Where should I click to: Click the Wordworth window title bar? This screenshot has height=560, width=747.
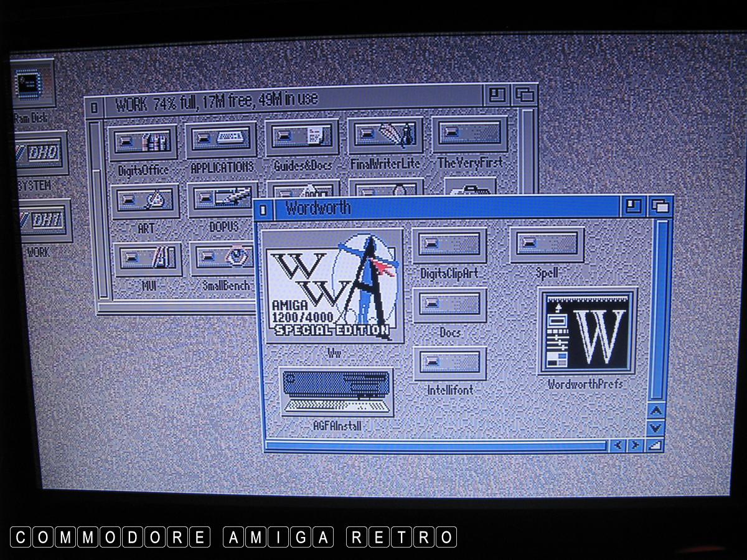[x=436, y=208]
